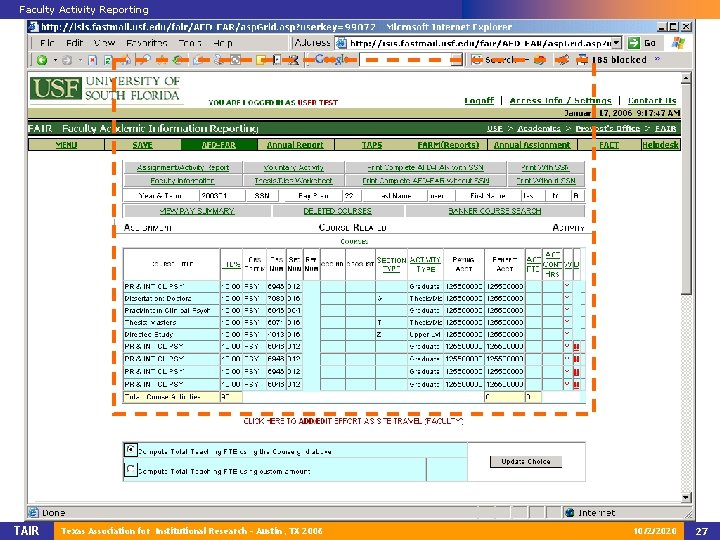720x540 pixels.
Task: Select the AFD-FAR tab
Action: coord(219,145)
